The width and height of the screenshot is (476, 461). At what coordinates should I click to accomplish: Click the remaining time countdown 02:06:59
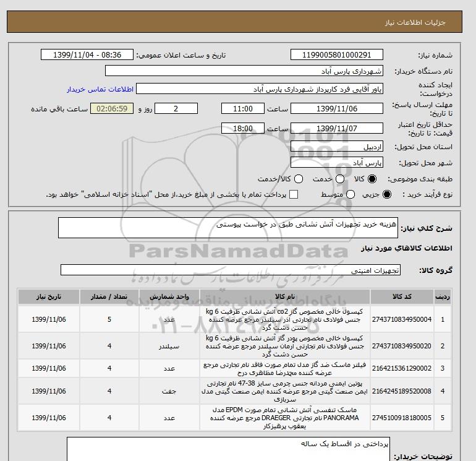coord(112,108)
